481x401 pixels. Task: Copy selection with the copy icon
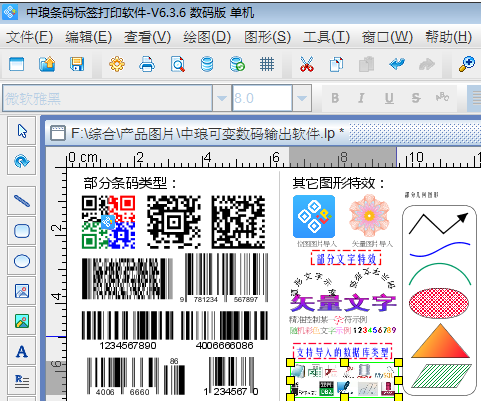pyautogui.click(x=336, y=64)
